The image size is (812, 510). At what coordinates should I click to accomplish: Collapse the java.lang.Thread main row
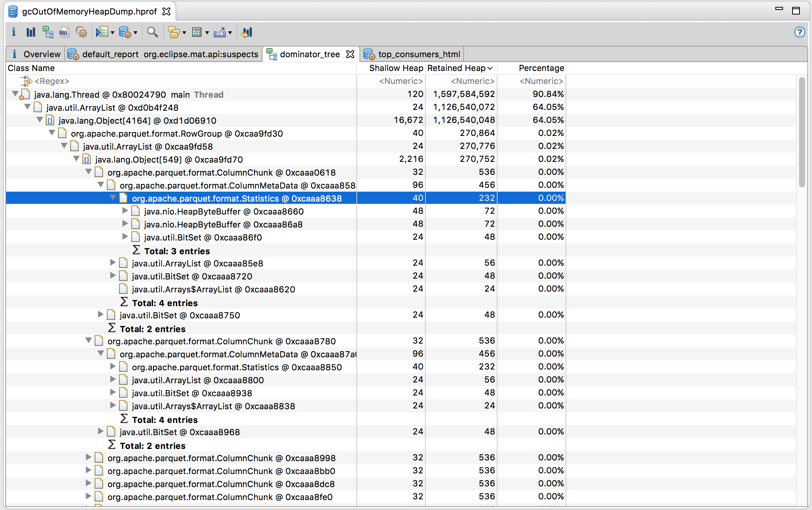pyautogui.click(x=15, y=94)
